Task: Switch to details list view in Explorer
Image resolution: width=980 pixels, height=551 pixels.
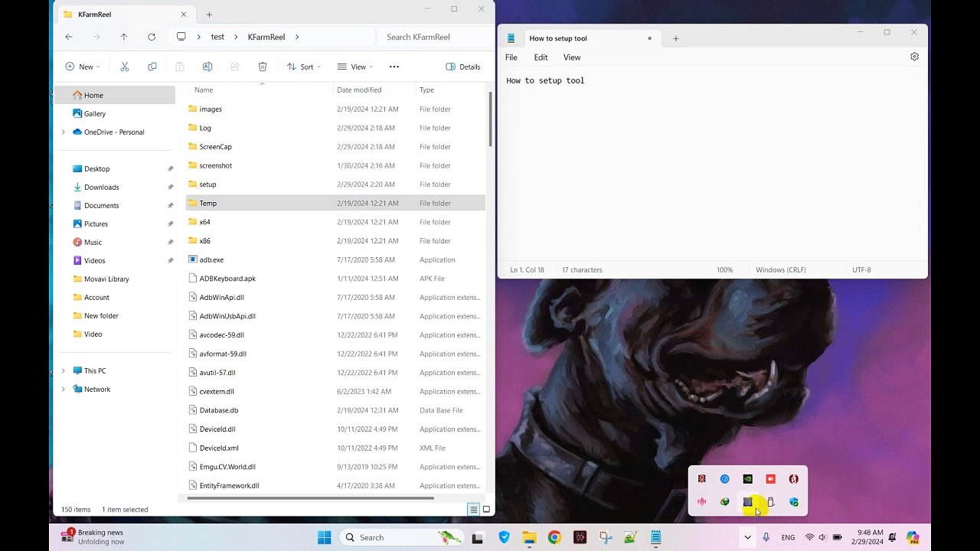Action: tap(474, 510)
